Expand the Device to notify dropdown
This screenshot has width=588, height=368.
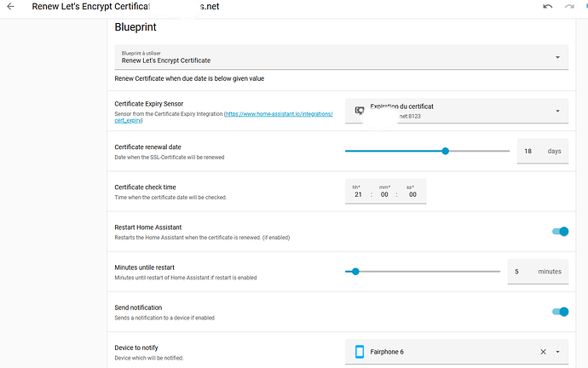[x=557, y=352]
